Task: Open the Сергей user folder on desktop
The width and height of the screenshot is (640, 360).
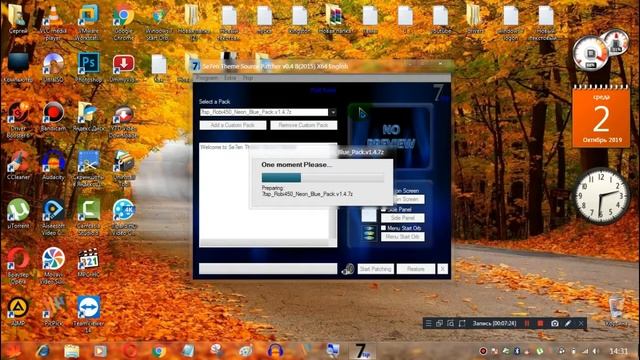Action: point(18,20)
